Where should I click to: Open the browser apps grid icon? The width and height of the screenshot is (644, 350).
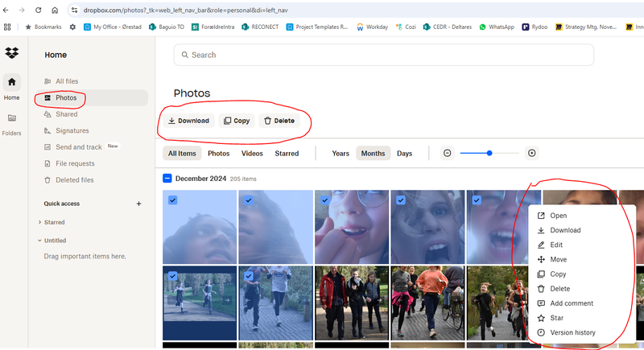(7, 27)
